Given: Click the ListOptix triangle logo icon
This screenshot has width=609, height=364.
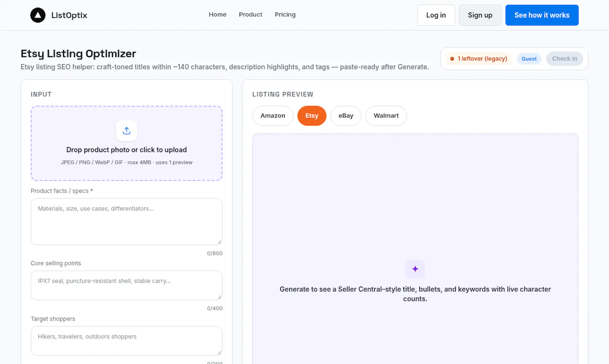Looking at the screenshot, I should (x=38, y=15).
